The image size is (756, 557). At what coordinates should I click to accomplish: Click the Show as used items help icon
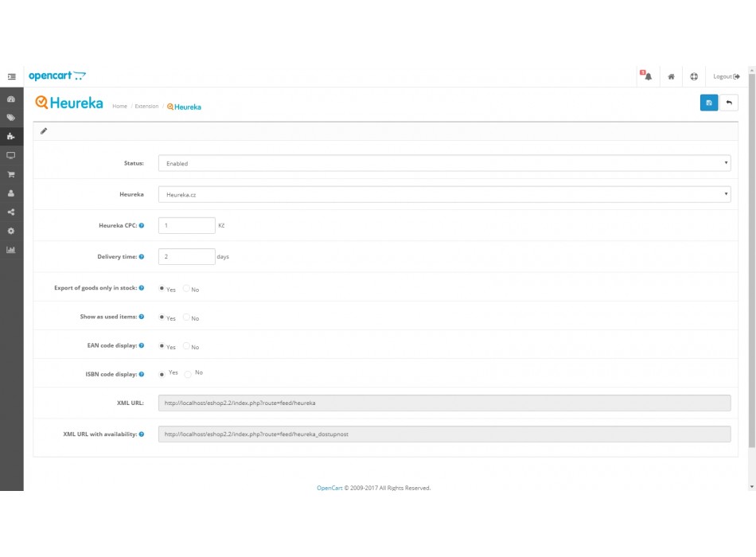click(142, 317)
